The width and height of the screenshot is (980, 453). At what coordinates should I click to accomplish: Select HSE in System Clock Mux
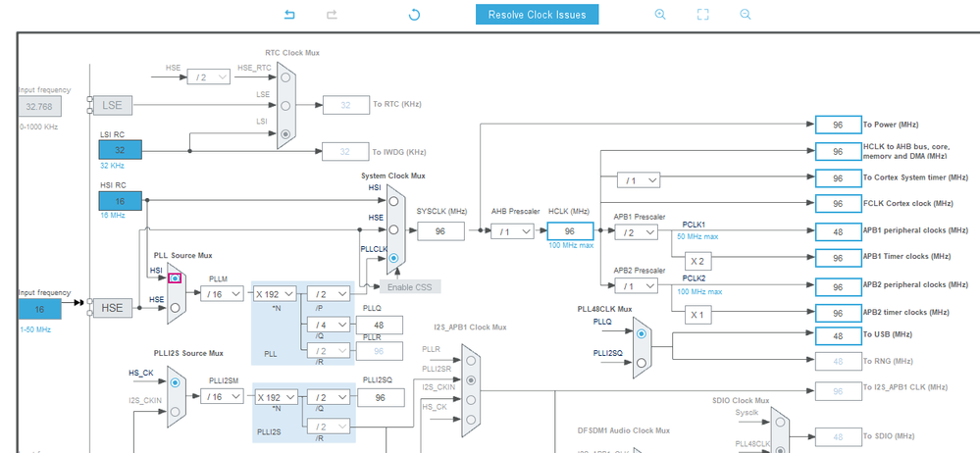click(x=393, y=229)
